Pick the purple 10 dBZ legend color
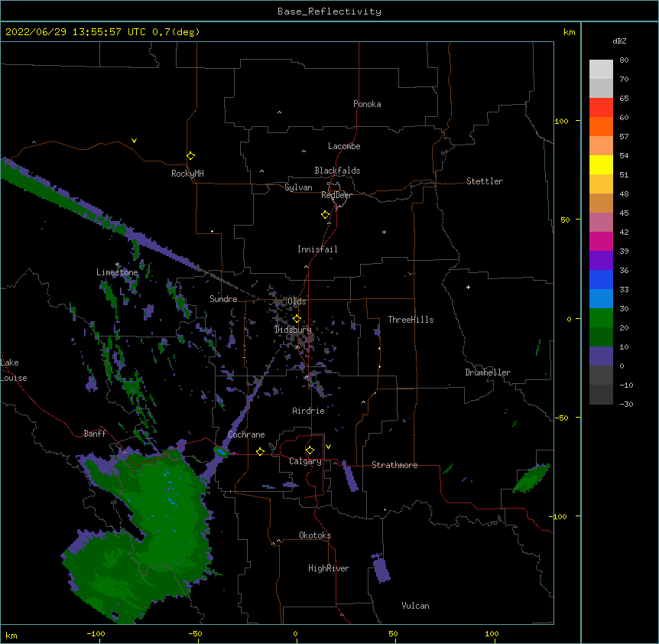 (x=601, y=356)
